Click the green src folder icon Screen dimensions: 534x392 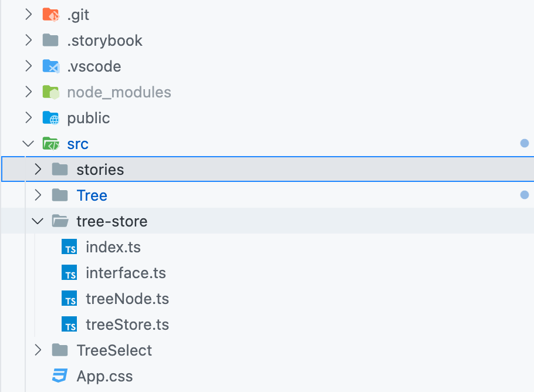(x=51, y=144)
